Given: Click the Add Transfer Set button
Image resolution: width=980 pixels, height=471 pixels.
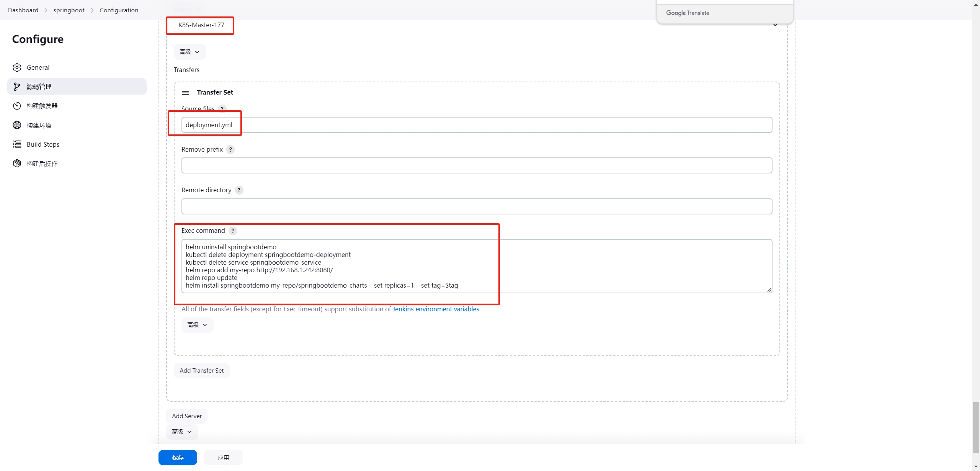Looking at the screenshot, I should [202, 370].
